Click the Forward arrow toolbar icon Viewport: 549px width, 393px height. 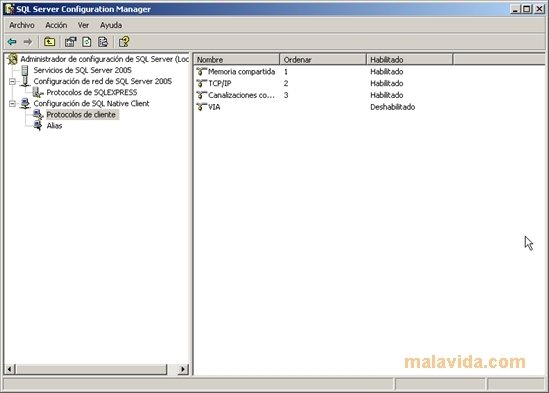tap(28, 42)
